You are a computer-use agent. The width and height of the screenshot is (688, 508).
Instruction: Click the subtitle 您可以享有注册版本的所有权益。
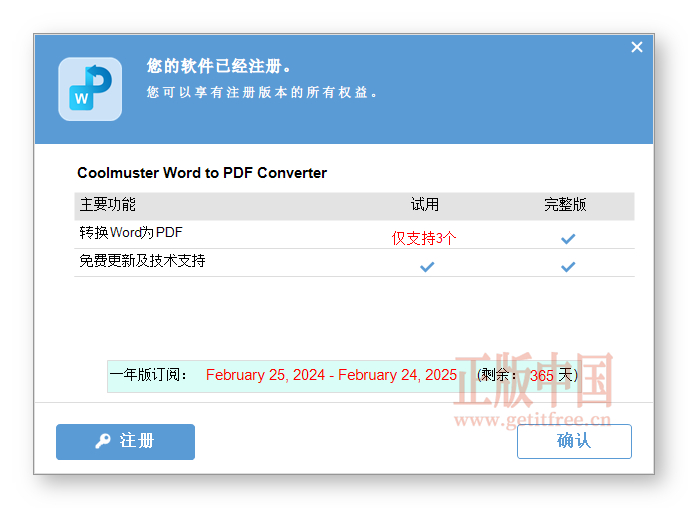click(262, 92)
